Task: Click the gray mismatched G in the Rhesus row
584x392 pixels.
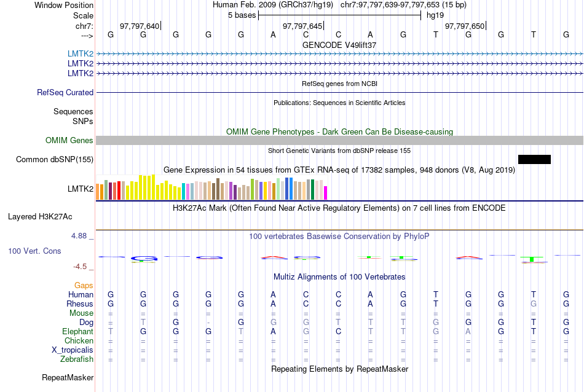Action: click(534, 304)
